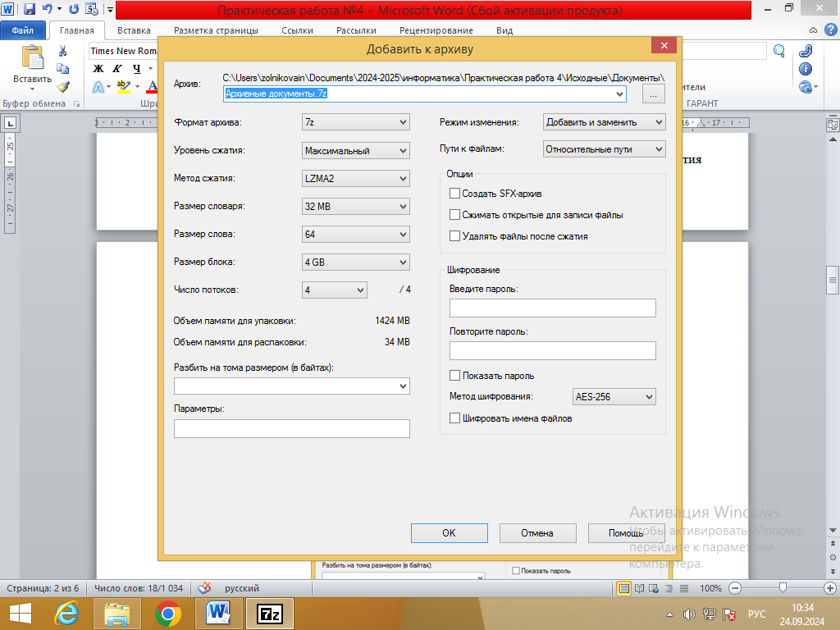Click the spelling check icon in Word's status bar

pos(204,588)
